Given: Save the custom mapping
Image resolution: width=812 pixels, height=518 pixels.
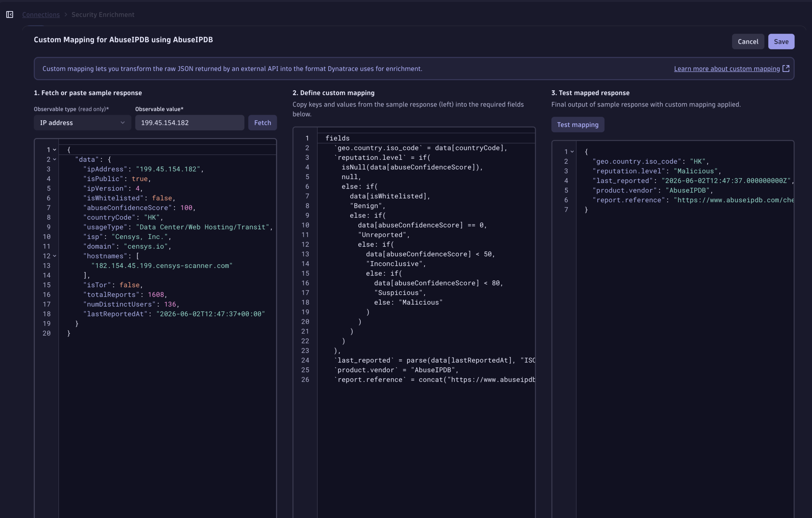Looking at the screenshot, I should pyautogui.click(x=781, y=42).
